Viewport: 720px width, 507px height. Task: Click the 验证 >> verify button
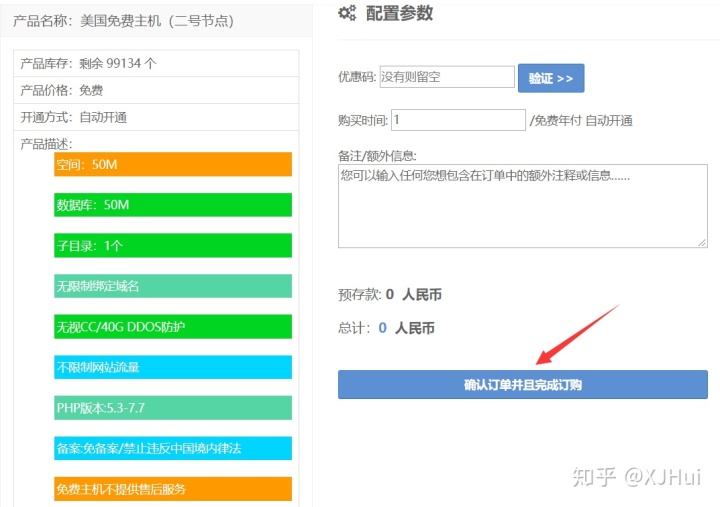551,78
